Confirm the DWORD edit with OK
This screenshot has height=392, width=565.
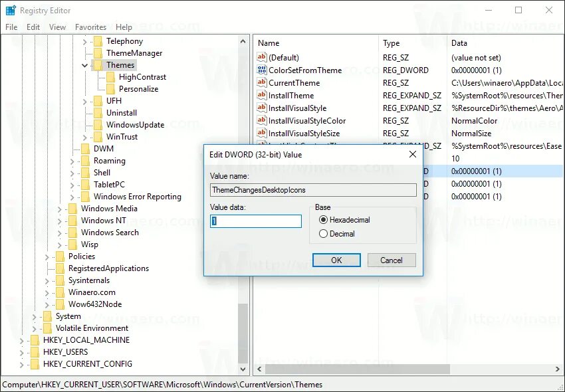point(336,260)
